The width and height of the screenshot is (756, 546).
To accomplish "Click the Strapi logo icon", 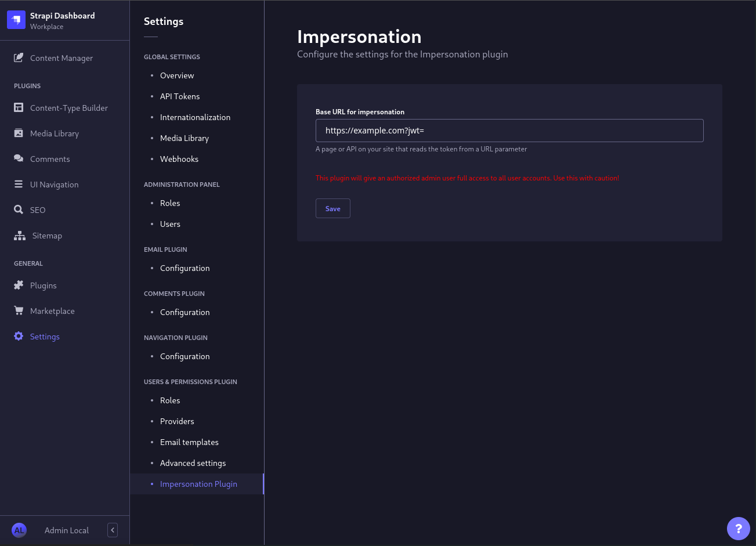I will pyautogui.click(x=16, y=20).
